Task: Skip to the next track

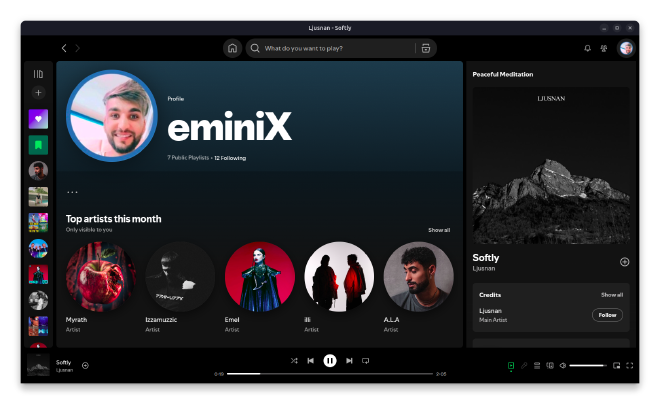Action: 349,360
